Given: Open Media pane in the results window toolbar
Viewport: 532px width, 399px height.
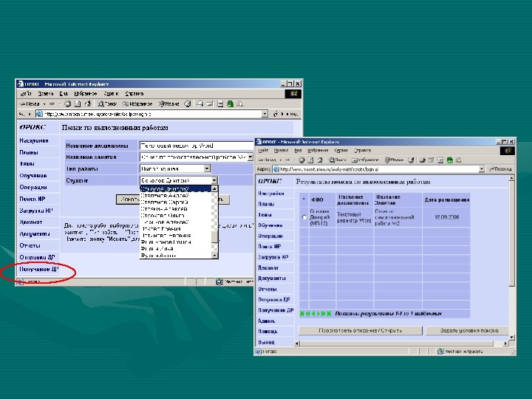Looking at the screenshot, I should coord(394,160).
